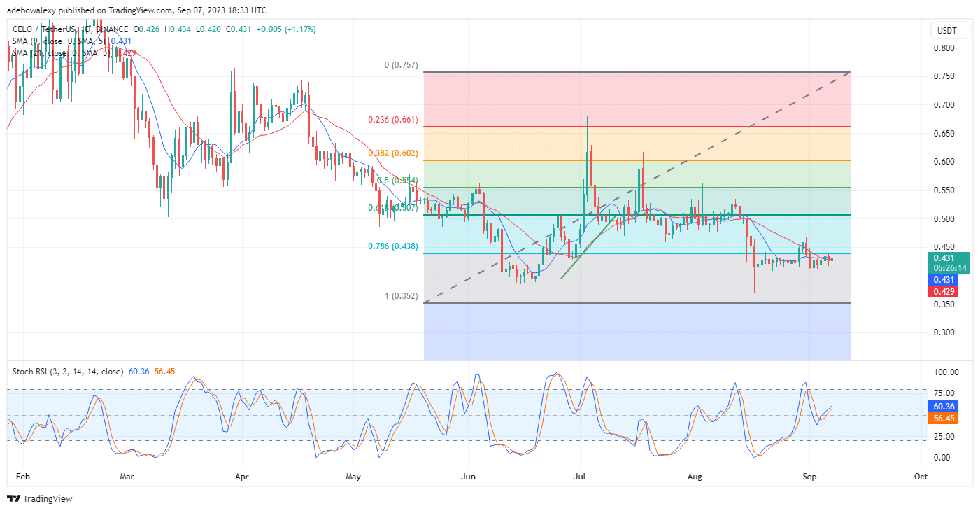This screenshot has width=980, height=511.
Task: Click the Jul label on the time axis
Action: pyautogui.click(x=580, y=475)
